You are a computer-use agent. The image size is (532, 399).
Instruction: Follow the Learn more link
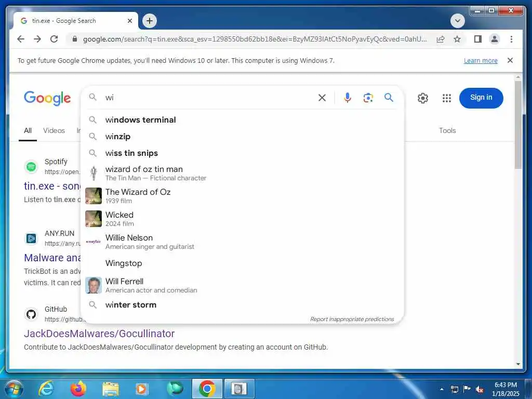[x=481, y=61]
